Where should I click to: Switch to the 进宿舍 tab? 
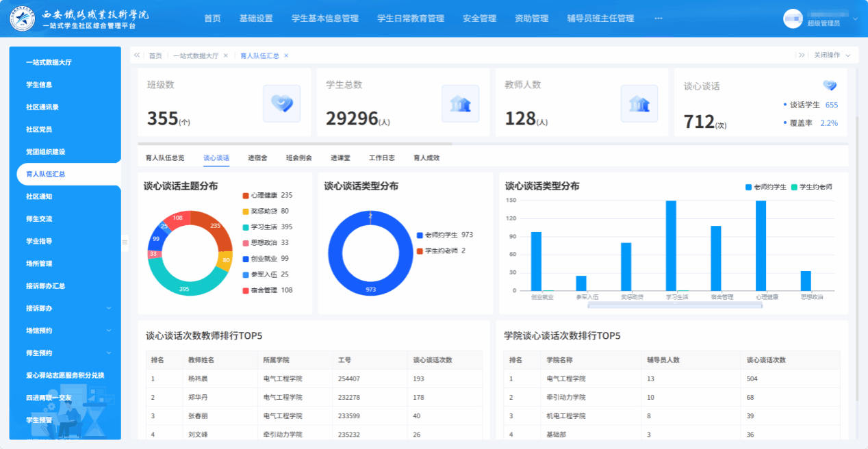257,158
